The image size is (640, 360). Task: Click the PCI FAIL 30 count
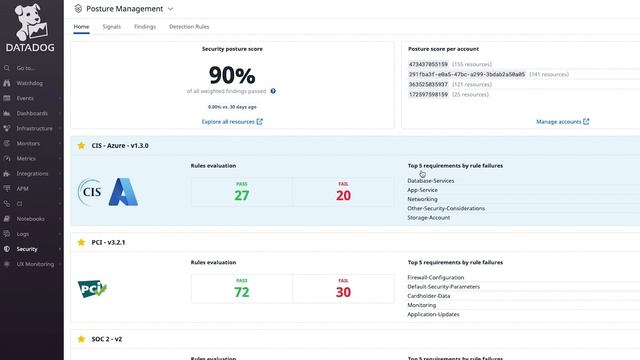[x=343, y=292]
